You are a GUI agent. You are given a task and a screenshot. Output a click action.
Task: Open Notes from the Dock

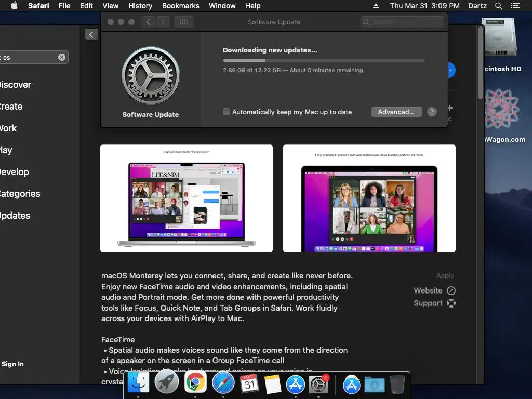click(x=272, y=384)
